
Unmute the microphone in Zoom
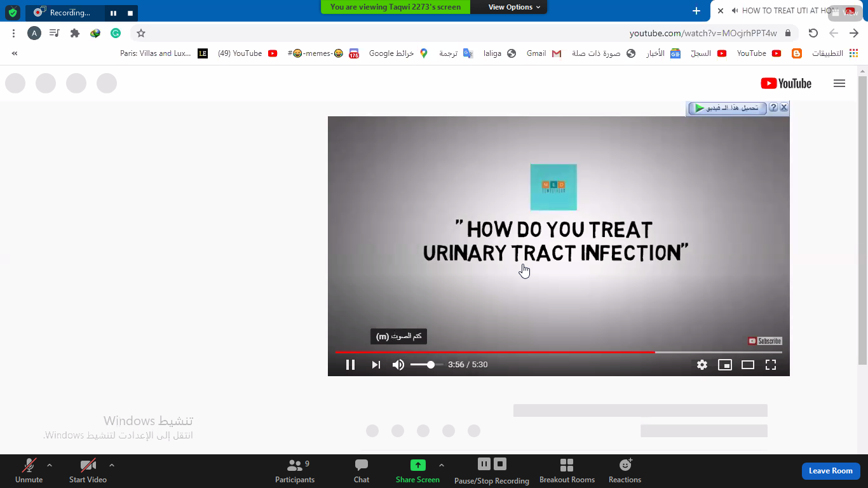pyautogui.click(x=29, y=471)
